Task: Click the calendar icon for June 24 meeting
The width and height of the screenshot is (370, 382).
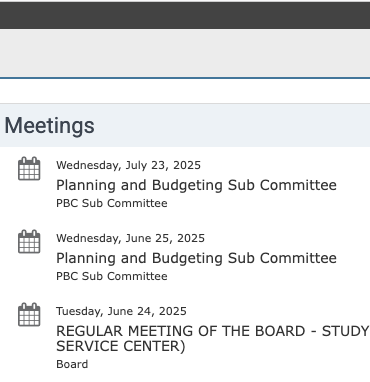Action: [29, 315]
